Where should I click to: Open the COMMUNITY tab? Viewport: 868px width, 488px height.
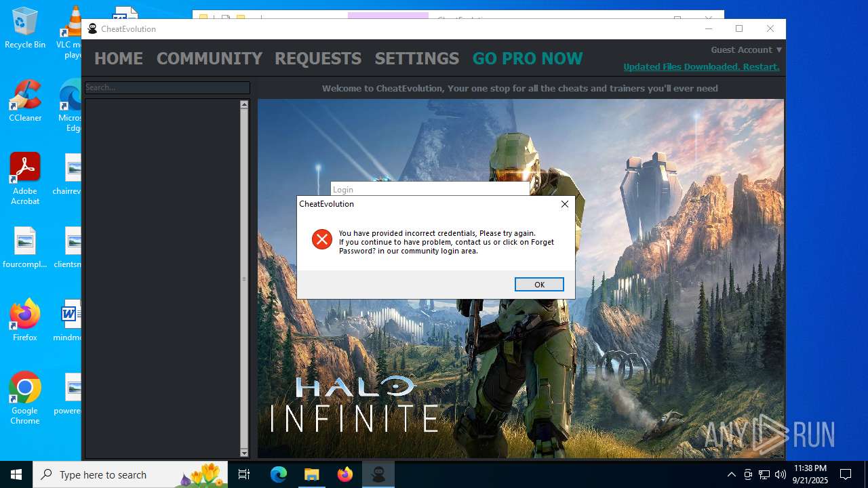[209, 58]
